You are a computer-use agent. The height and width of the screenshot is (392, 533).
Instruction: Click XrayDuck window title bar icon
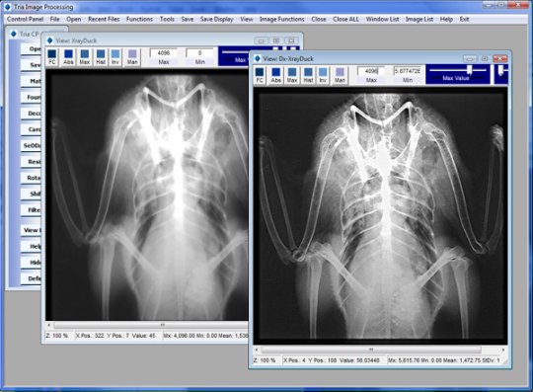click(x=49, y=40)
